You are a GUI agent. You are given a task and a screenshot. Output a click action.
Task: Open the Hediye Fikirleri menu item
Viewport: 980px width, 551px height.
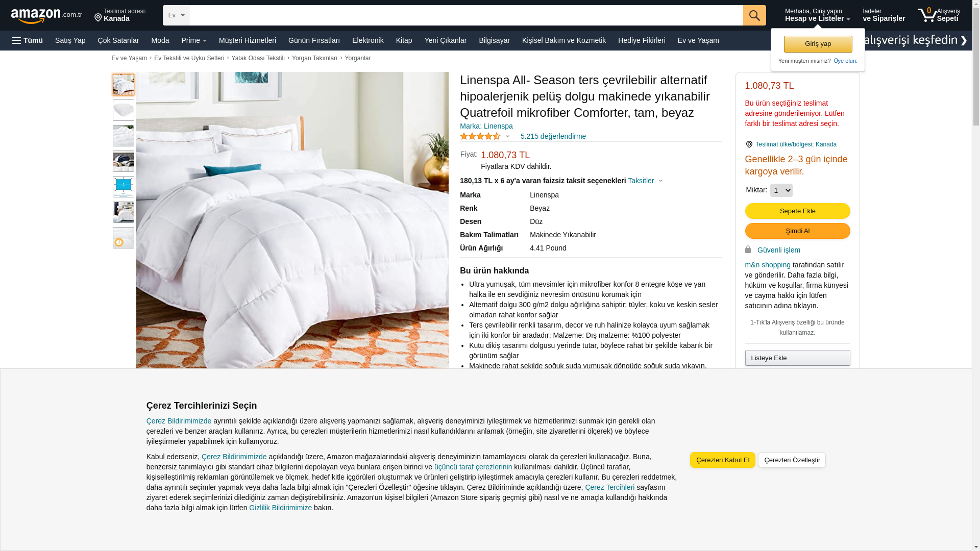tap(642, 40)
